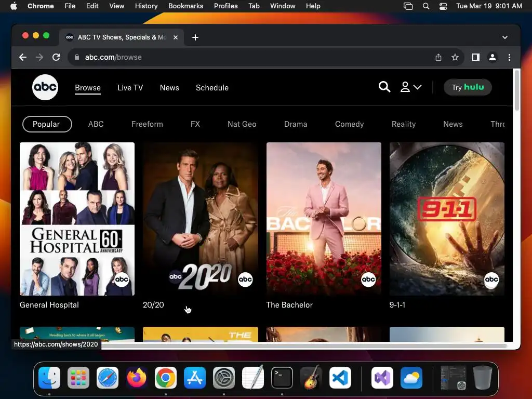Image resolution: width=532 pixels, height=399 pixels.
Task: Share the page using the share icon
Action: [x=438, y=57]
